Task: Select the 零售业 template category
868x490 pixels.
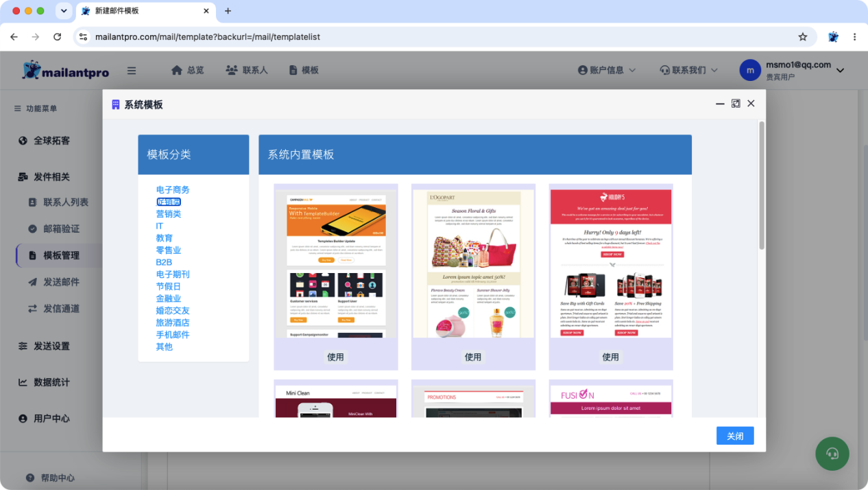Action: coord(169,250)
